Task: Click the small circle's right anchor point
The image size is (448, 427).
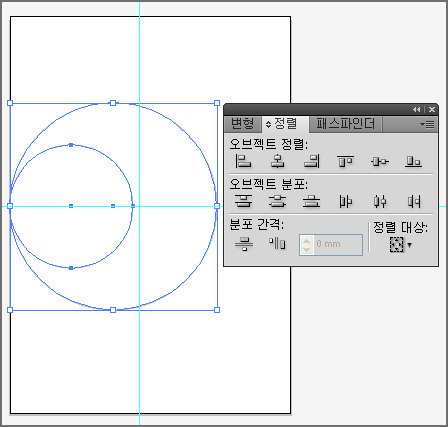Action: click(x=133, y=206)
